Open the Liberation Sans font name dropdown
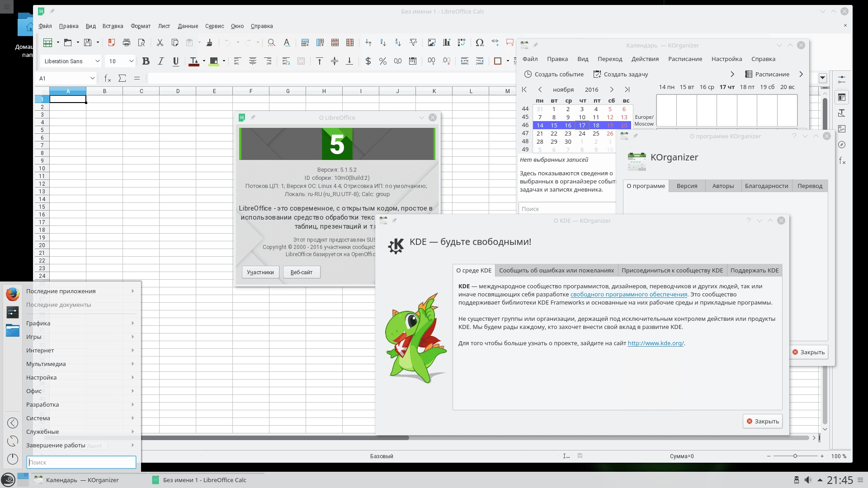Screen dimensions: 868x488 coord(97,61)
